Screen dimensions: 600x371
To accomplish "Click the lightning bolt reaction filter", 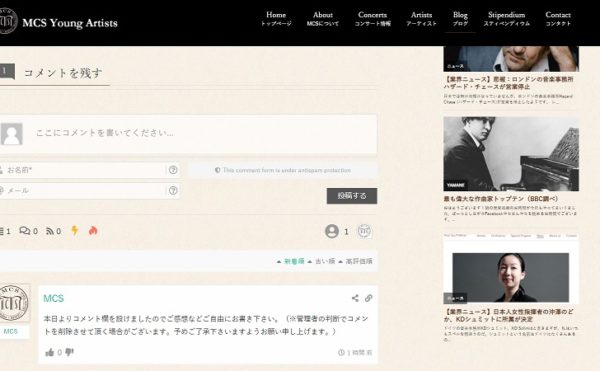I will (x=75, y=230).
